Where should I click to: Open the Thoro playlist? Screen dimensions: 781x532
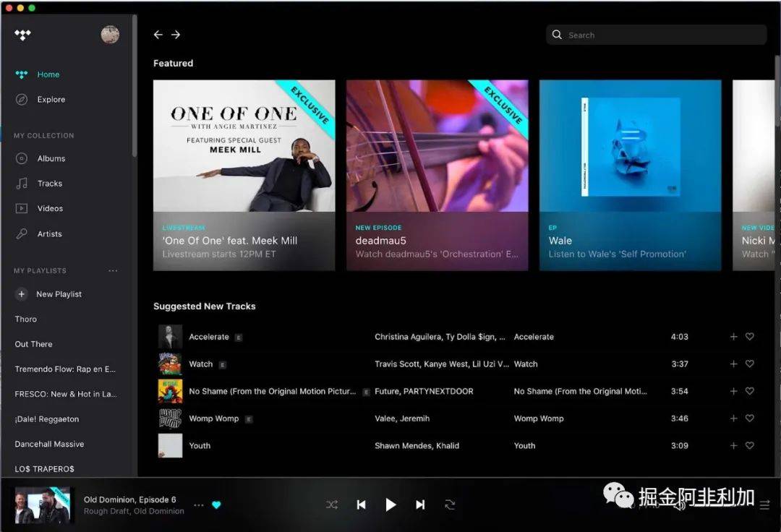(x=26, y=319)
